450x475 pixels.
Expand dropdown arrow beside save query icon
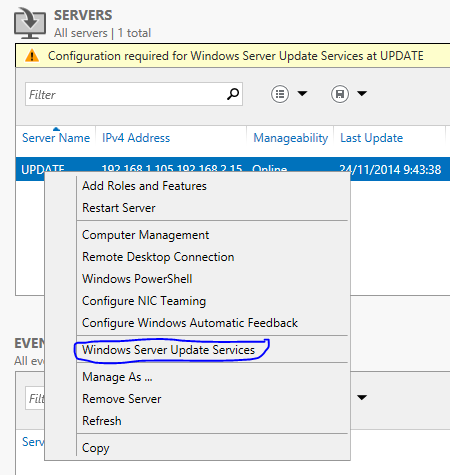click(362, 93)
